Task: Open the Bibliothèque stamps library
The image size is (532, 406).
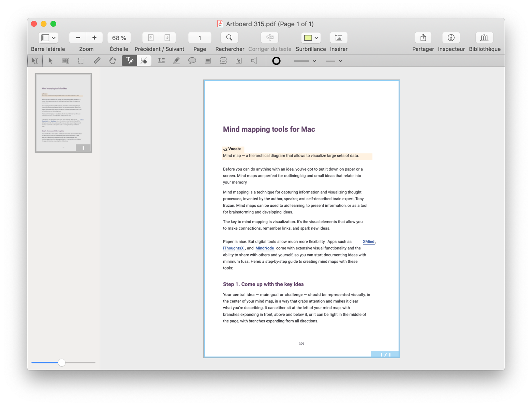Action: pos(484,38)
